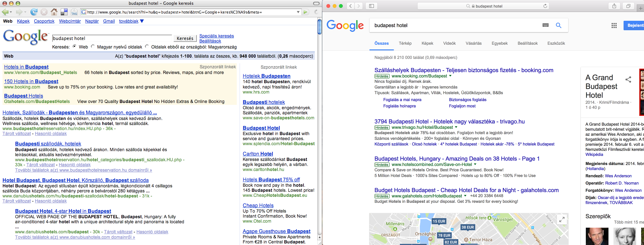Image resolution: width=644 pixels, height=245 pixels.
Task: Click the green Go arrow beside the URL
Action: (x=305, y=12)
